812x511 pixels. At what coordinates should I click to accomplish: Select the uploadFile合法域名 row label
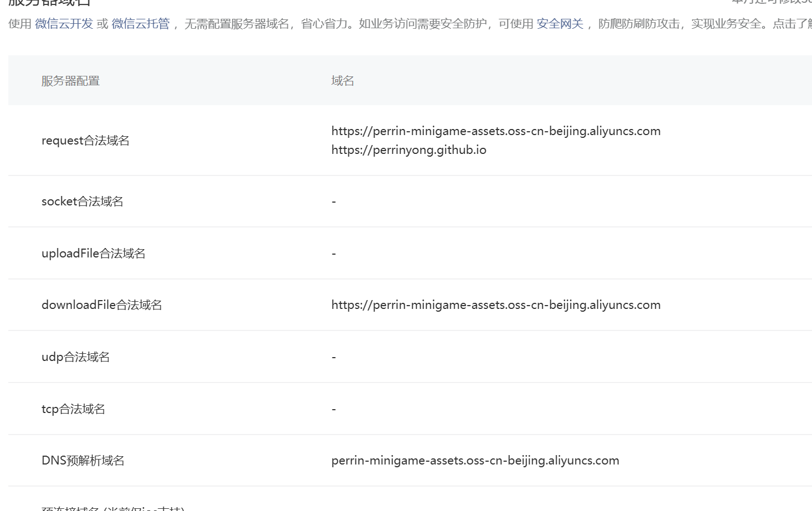(x=94, y=254)
